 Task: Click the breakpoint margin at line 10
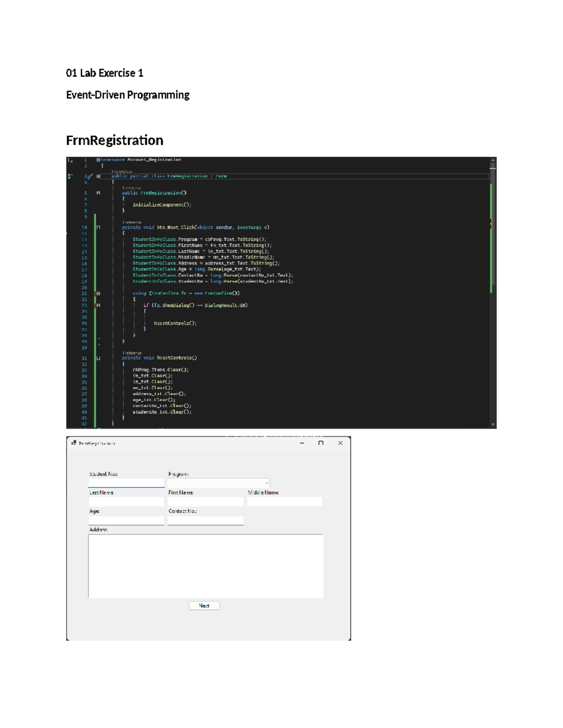(x=73, y=226)
